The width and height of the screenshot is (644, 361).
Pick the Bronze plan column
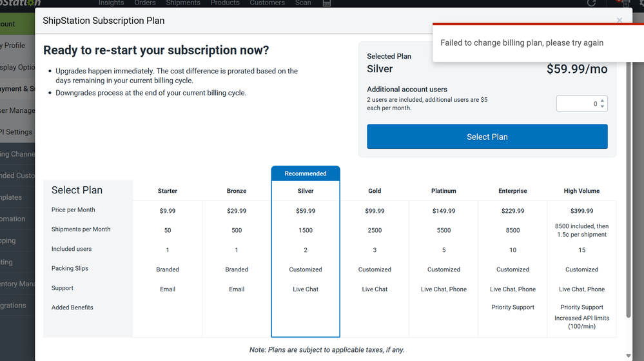coord(237,191)
